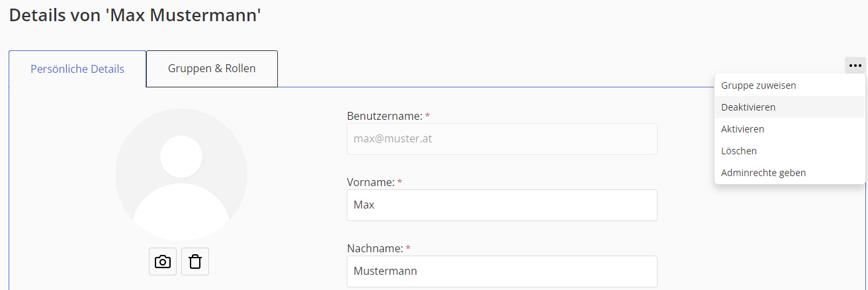Click the default avatar placeholder image
Screen dimensions: 868x290
click(x=181, y=175)
